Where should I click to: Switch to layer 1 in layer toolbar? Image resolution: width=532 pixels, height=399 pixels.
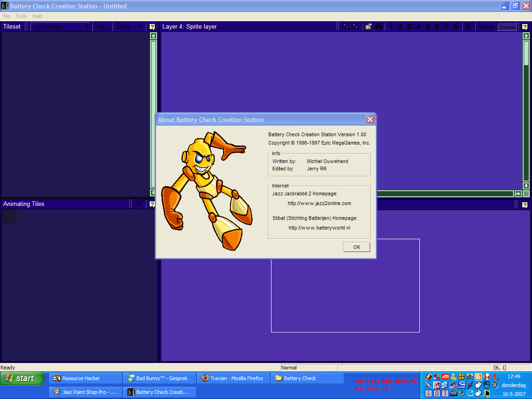(x=391, y=26)
